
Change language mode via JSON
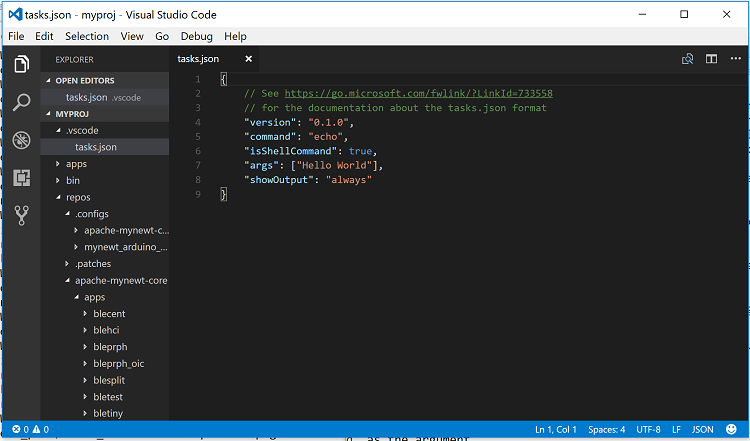702,429
